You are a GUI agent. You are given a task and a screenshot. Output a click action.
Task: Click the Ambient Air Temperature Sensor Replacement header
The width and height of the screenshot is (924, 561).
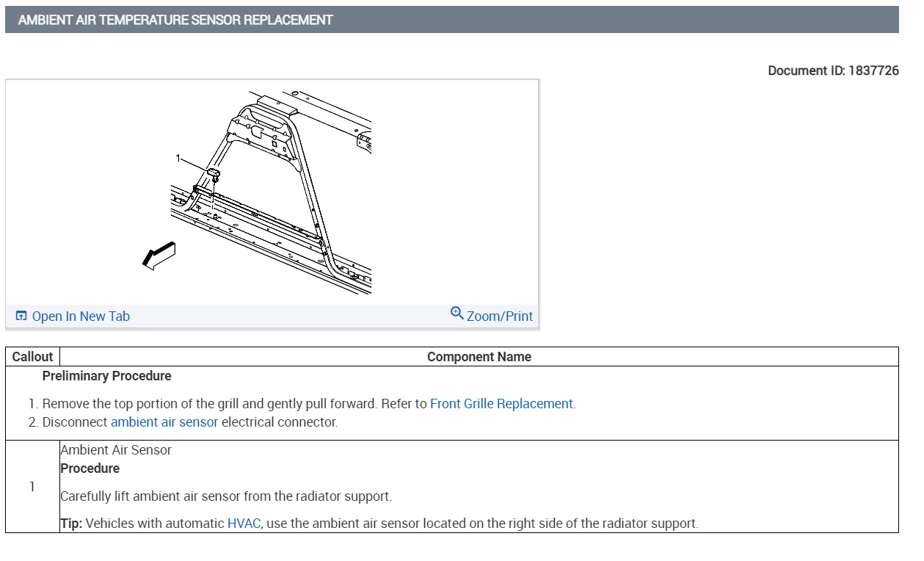[175, 20]
